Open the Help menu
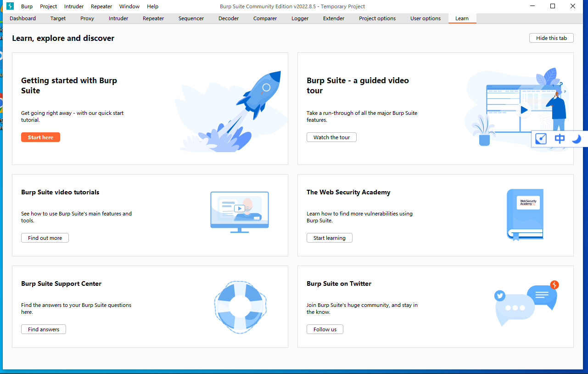The width and height of the screenshot is (588, 374). [x=153, y=6]
